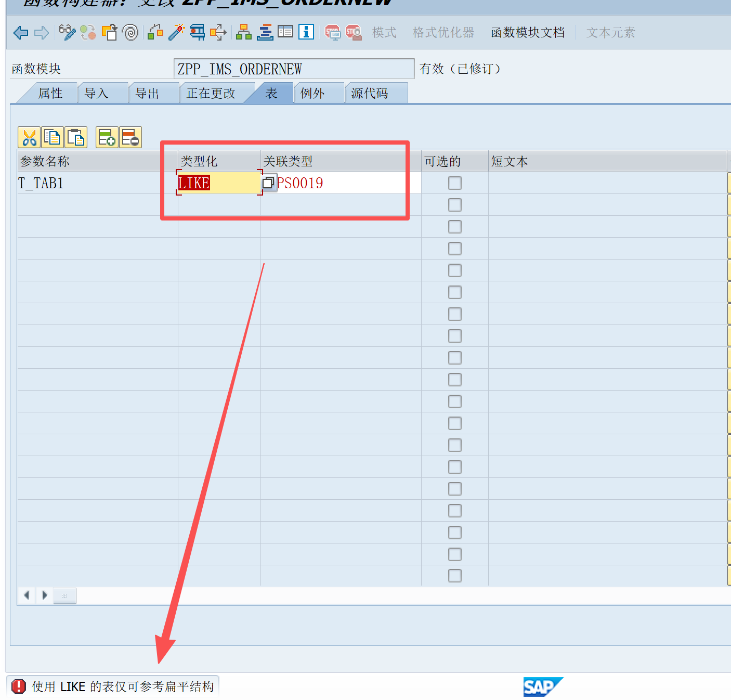This screenshot has height=700, width=731.
Task: Click the 格式优化器 button
Action: [443, 32]
